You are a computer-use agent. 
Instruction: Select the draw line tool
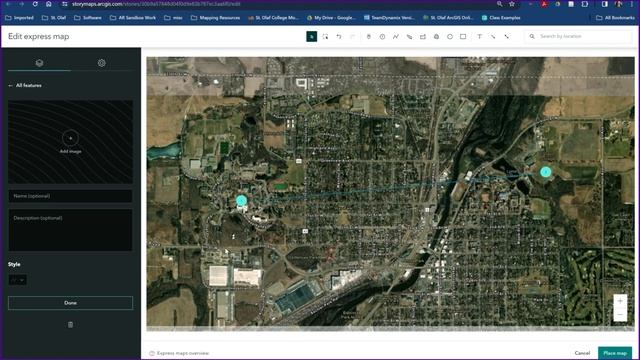pos(396,37)
